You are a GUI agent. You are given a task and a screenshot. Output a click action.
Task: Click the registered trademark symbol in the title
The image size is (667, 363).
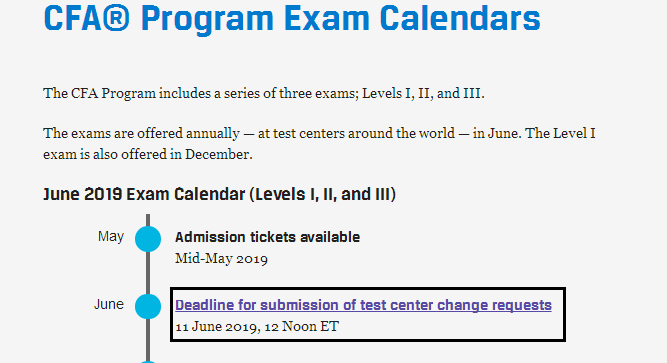pos(116,18)
